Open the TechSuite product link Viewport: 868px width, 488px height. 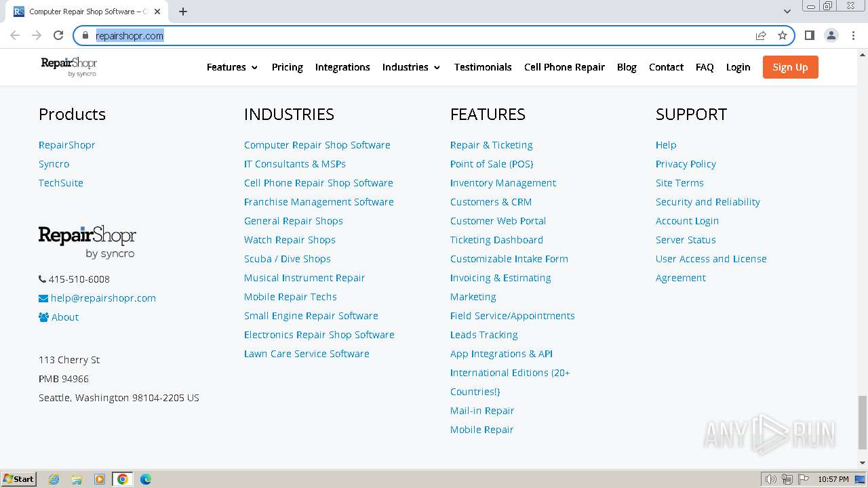(x=61, y=183)
